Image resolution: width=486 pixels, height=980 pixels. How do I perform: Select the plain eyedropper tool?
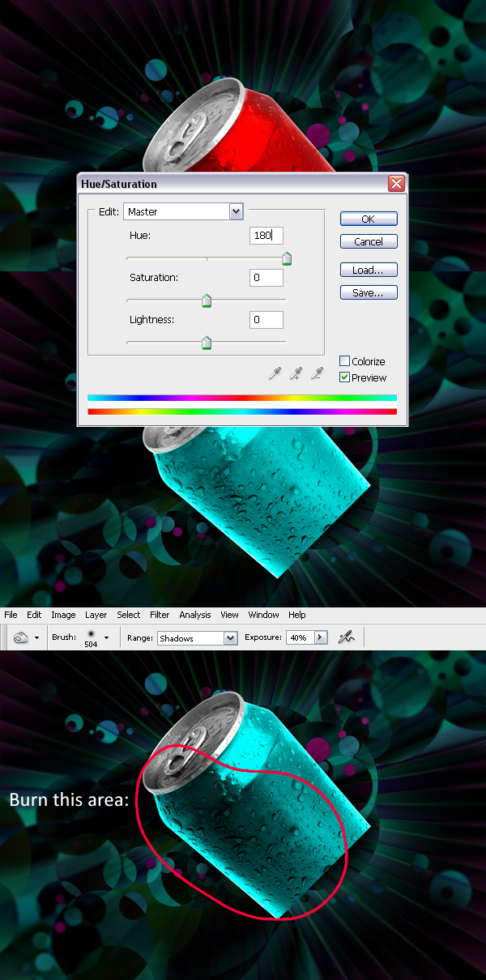[275, 373]
